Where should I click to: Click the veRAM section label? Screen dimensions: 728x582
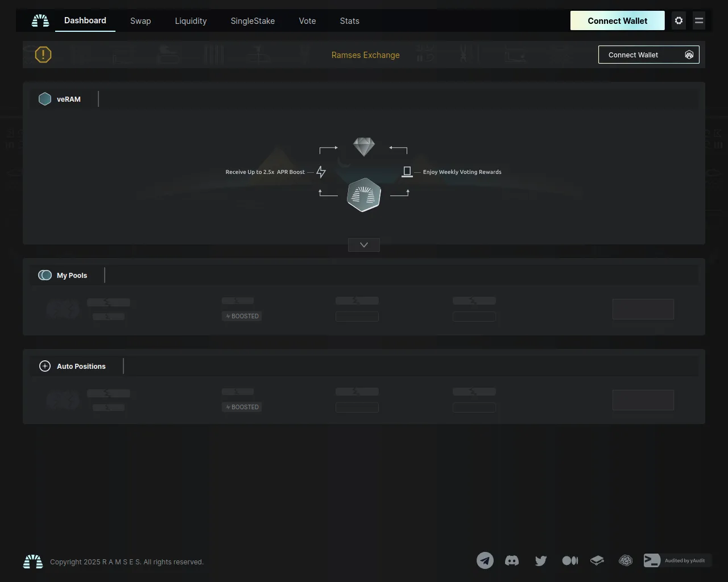pos(69,99)
